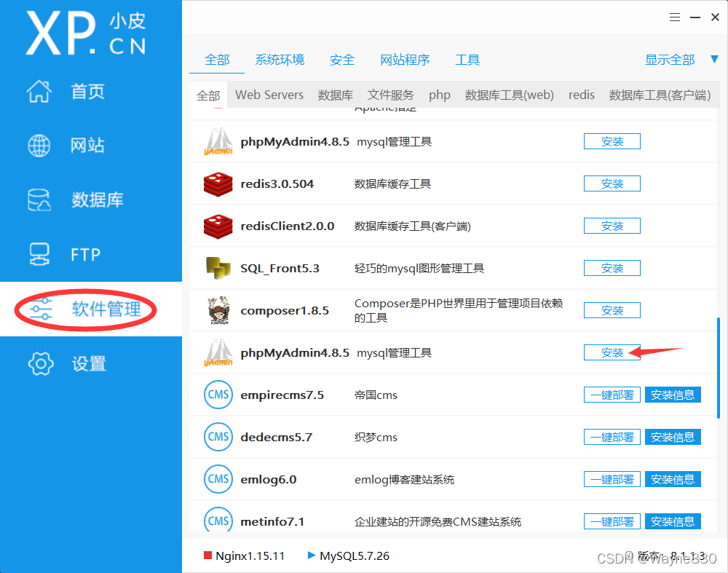Click the database icon in sidebar
Screen dimensions: 728x573
tap(39, 199)
